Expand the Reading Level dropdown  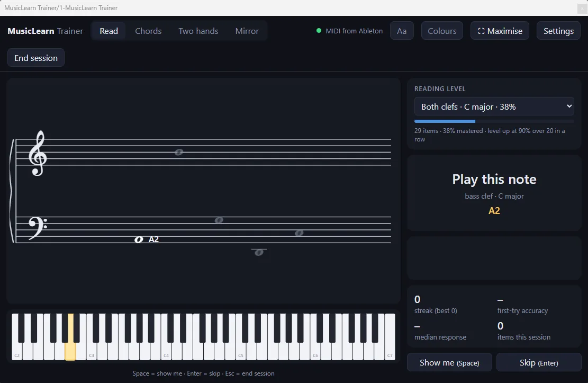[x=494, y=106]
